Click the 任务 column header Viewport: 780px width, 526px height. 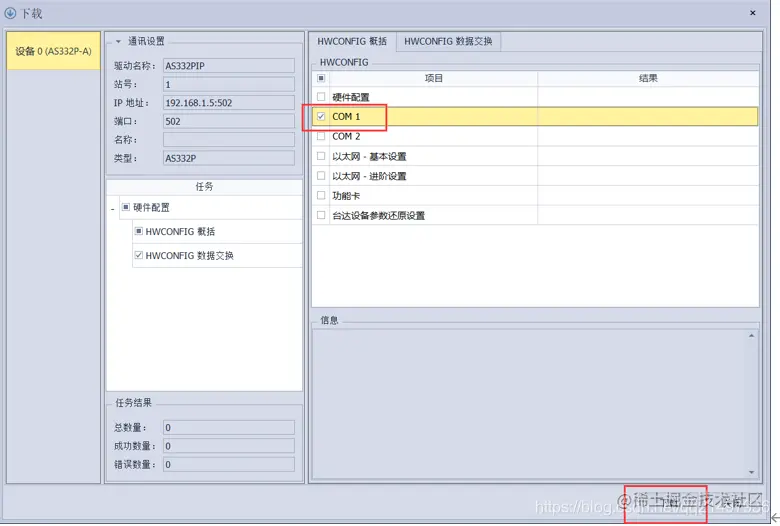pyautogui.click(x=204, y=187)
